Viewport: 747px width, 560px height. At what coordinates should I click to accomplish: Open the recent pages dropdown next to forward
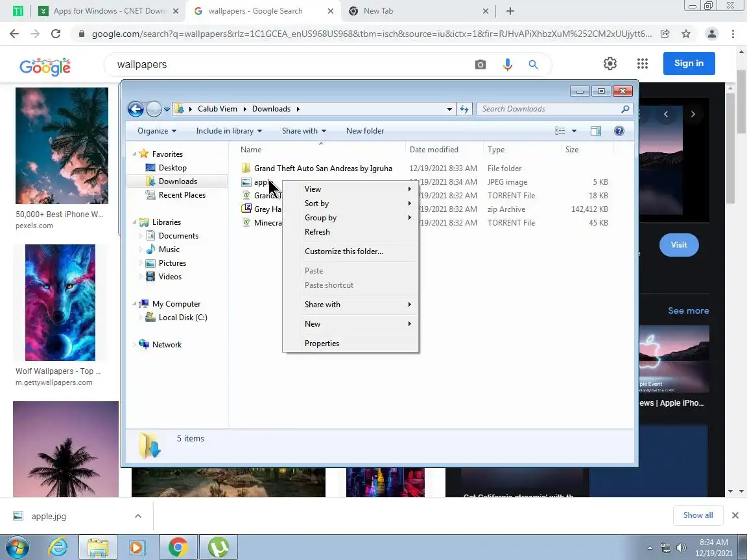pos(167,109)
